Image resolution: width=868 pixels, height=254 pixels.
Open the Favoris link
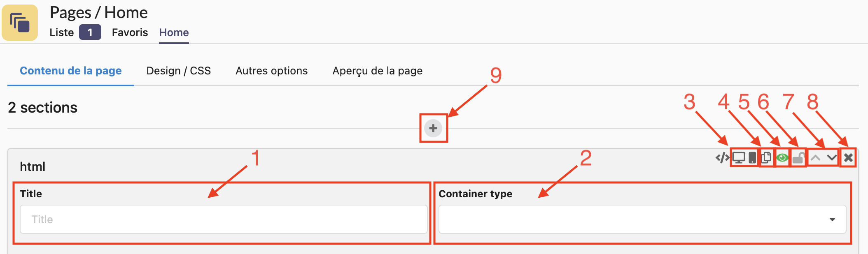tap(130, 32)
